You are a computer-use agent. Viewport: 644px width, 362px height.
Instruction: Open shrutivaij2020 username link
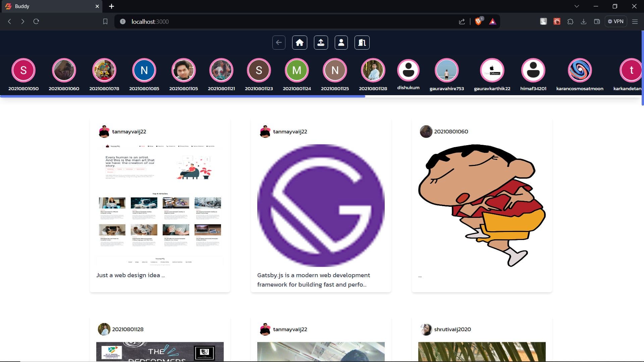452,329
